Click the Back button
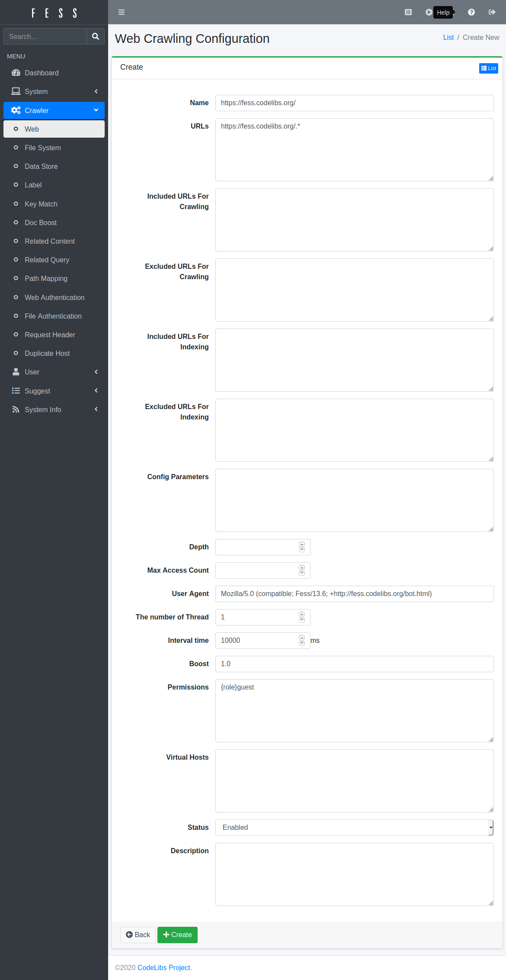Screen dimensions: 506x980 coord(138,935)
